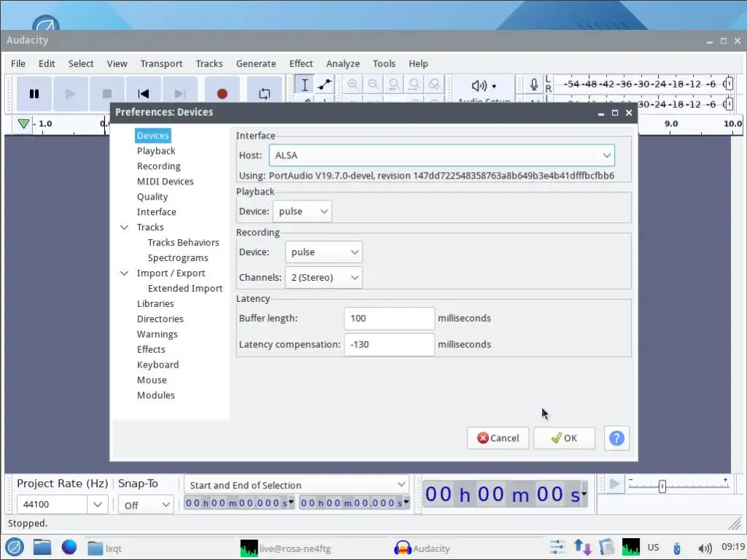Open the Tools menu

(x=384, y=64)
